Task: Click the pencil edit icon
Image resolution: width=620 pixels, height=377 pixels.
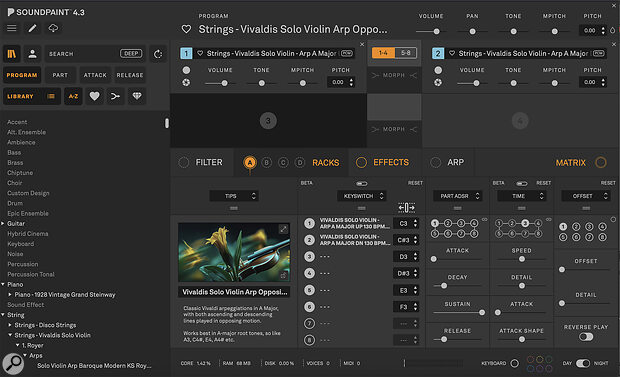Action: 32,28
